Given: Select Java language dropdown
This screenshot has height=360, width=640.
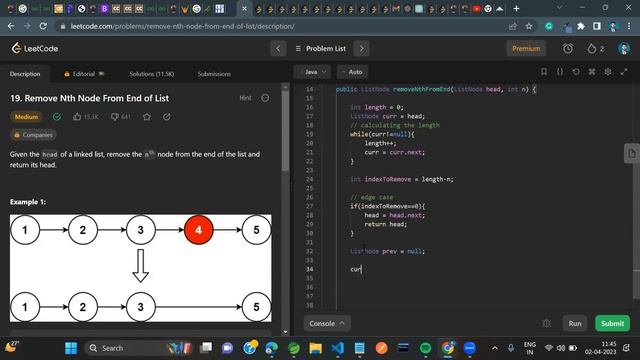Looking at the screenshot, I should click(312, 72).
